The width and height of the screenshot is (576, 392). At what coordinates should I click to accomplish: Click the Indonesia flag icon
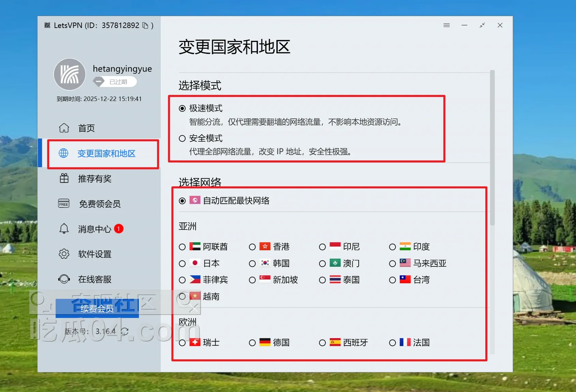click(x=335, y=246)
